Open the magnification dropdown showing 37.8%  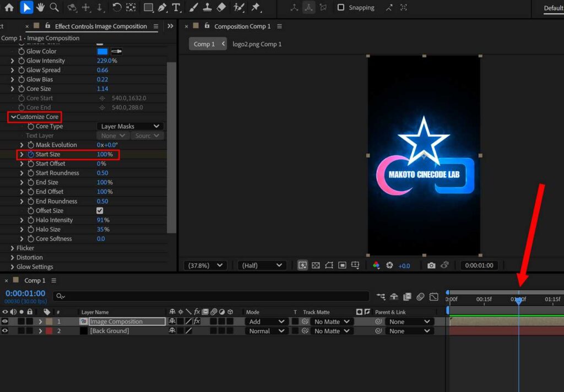tap(205, 265)
